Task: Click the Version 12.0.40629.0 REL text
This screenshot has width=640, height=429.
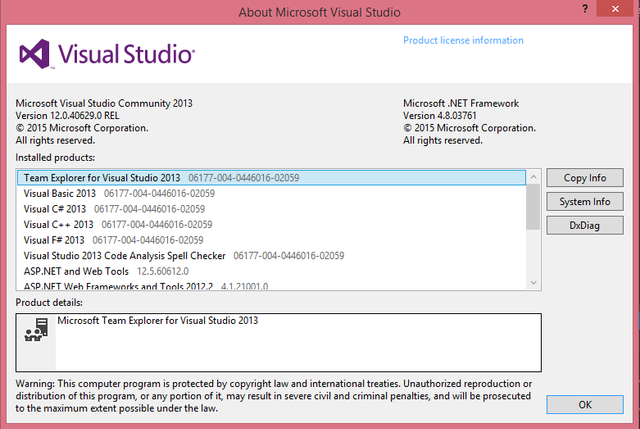Action: point(67,116)
